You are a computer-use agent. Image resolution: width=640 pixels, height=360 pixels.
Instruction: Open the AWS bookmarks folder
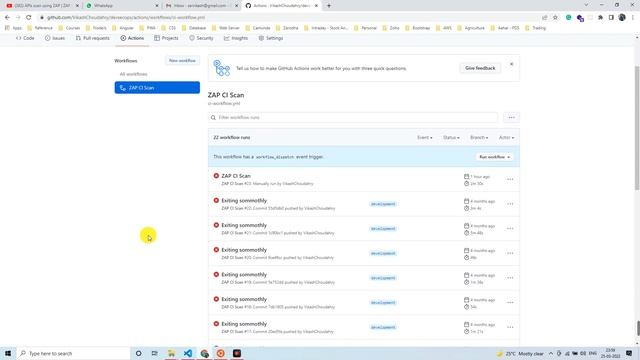point(444,28)
